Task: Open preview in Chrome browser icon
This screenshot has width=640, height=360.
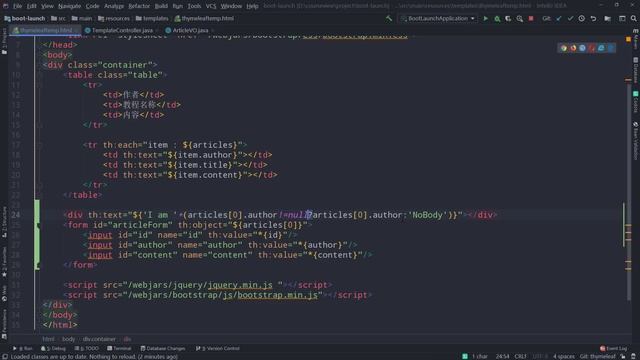Action: (x=564, y=48)
